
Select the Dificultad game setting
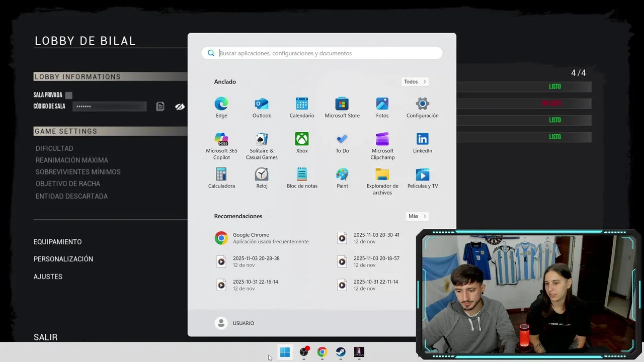pos(54,148)
